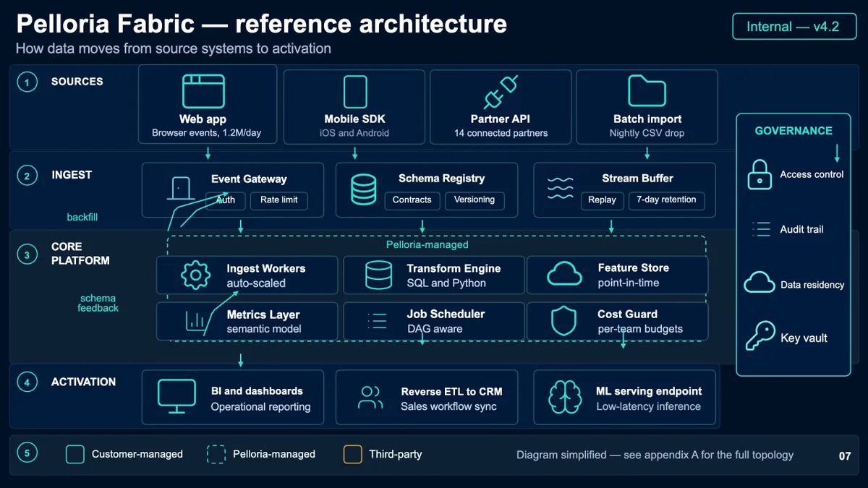This screenshot has height=488, width=868.
Task: Click the Replay tag in Stream Buffer
Action: [x=603, y=200]
